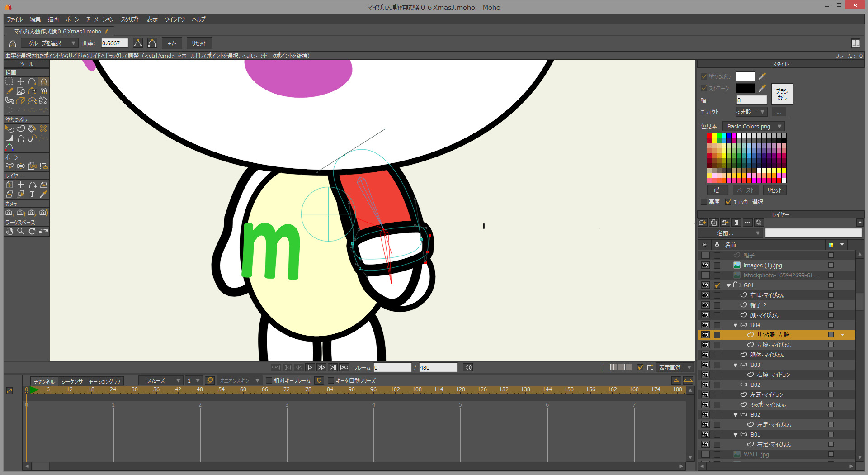The image size is (868, 475).
Task: Activate the Zoom magnifier workspace tool
Action: 21,232
